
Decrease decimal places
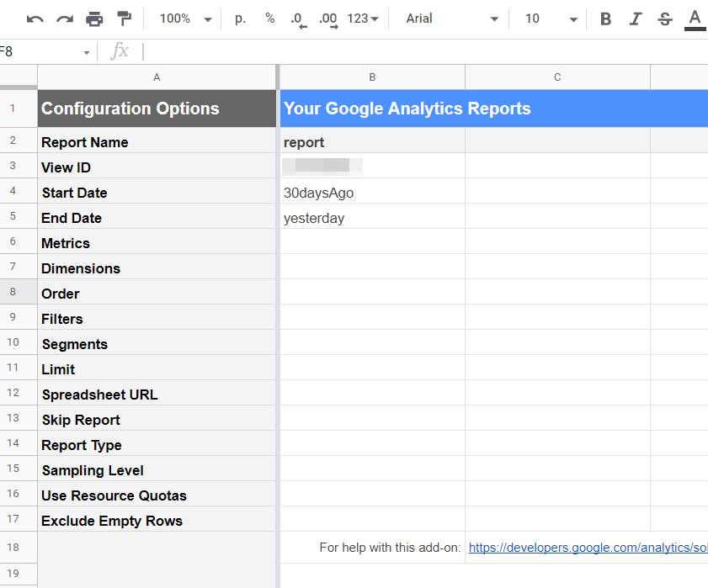click(299, 19)
